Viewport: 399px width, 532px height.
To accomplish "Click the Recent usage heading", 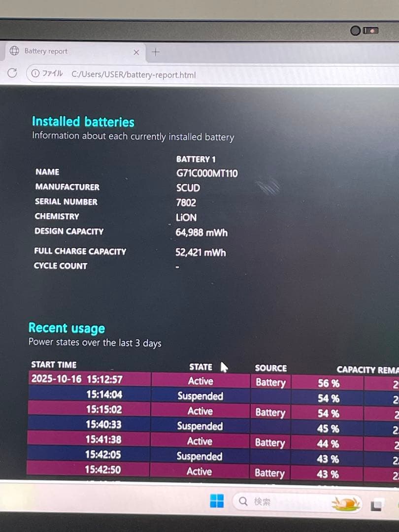I will (66, 328).
